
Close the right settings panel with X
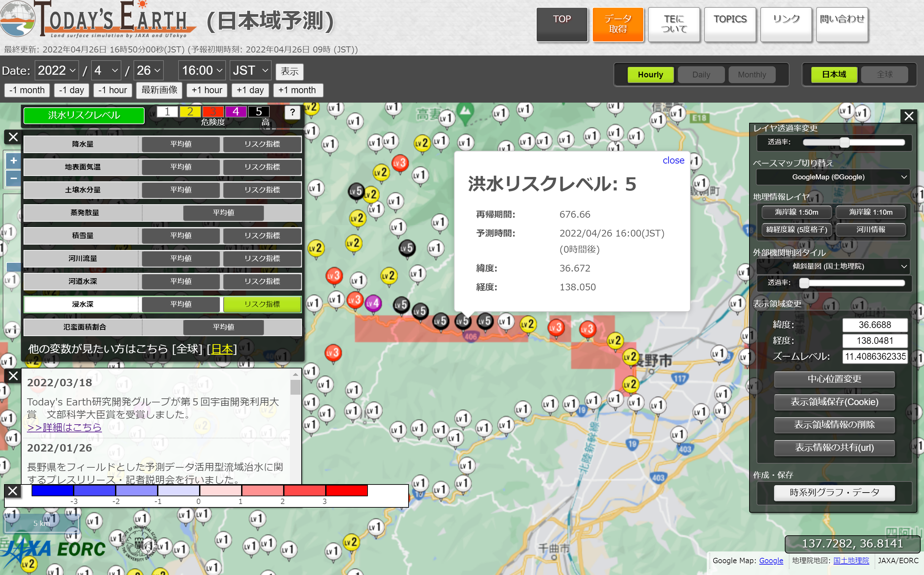pos(909,116)
